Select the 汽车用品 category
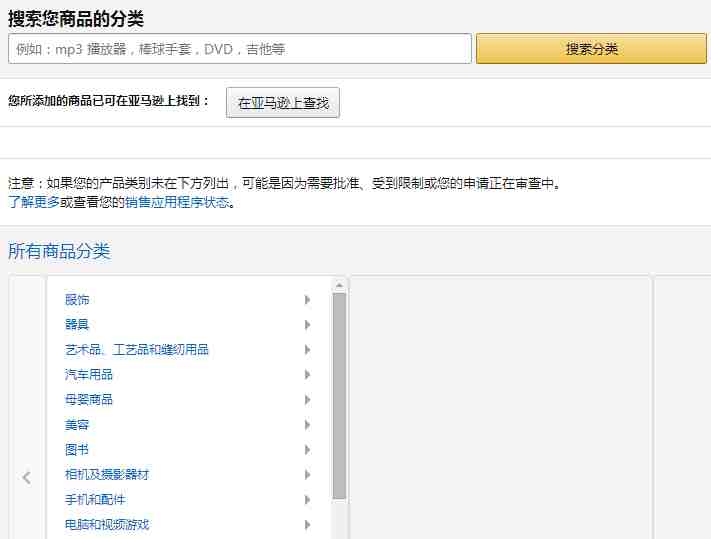 pos(88,374)
